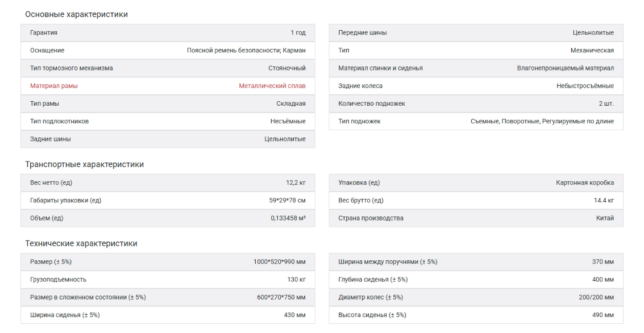Screen dimensions: 644x333
Task: Select the 'Картонная коробка' packaging value
Action: 584,182
